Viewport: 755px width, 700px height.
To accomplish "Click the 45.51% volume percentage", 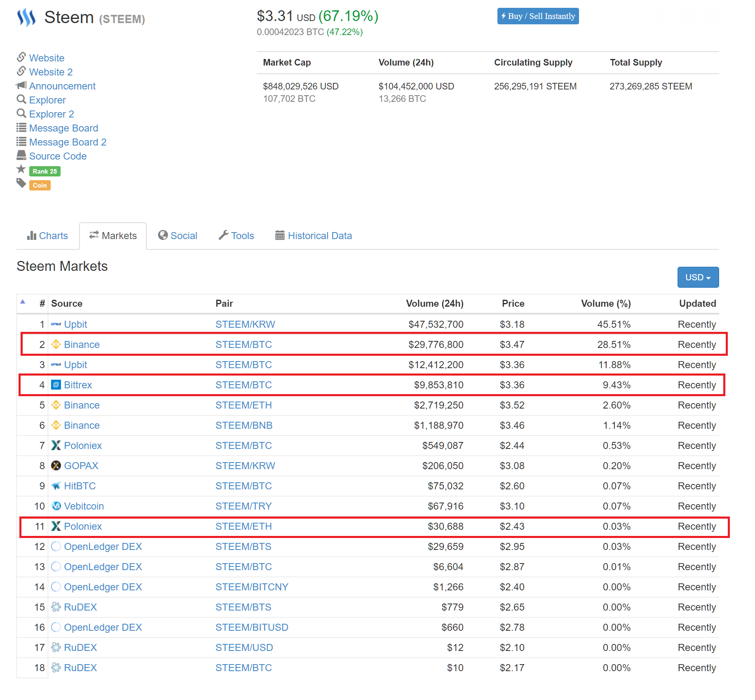I will [614, 324].
